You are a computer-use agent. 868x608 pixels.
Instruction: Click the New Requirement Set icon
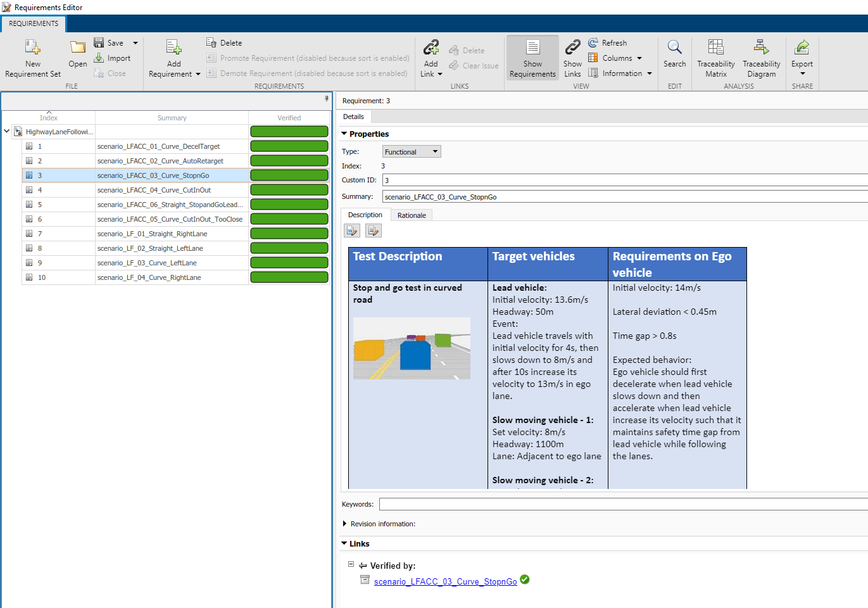pos(32,47)
